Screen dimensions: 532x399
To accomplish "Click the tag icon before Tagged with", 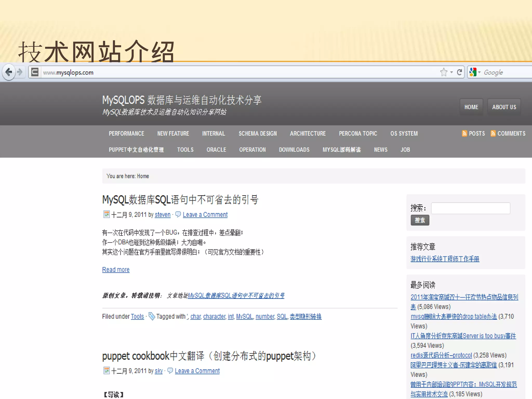I will point(152,316).
